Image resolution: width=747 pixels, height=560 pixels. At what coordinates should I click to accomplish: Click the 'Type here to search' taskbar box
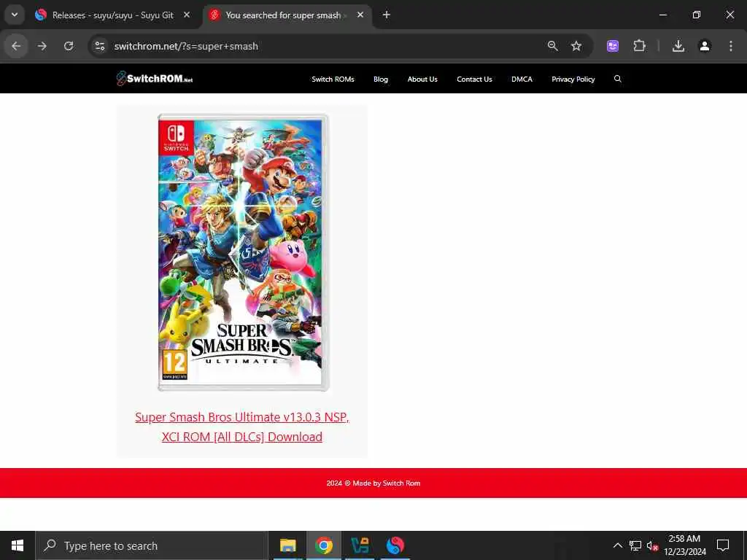(x=152, y=545)
